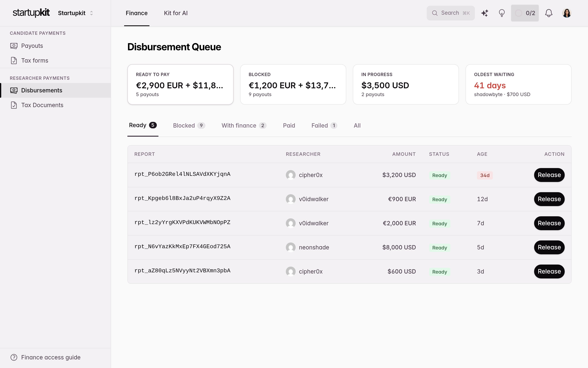588x368 pixels.
Task: Click the lightbulb tips icon
Action: tap(502, 13)
